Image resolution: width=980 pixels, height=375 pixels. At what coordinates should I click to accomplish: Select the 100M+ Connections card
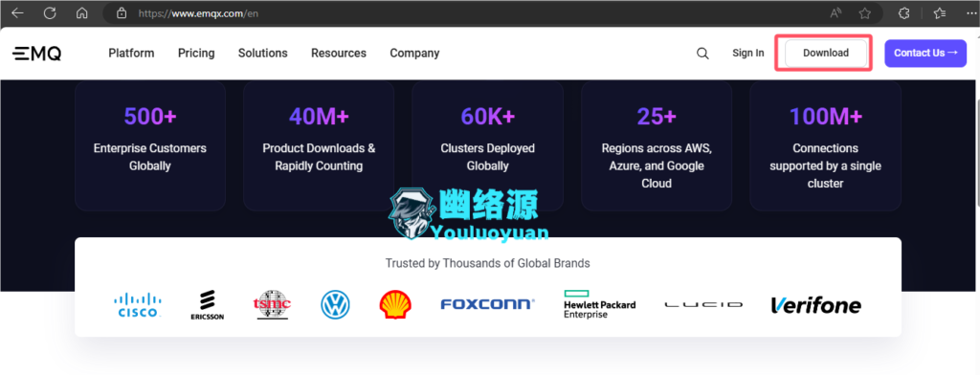click(x=826, y=145)
